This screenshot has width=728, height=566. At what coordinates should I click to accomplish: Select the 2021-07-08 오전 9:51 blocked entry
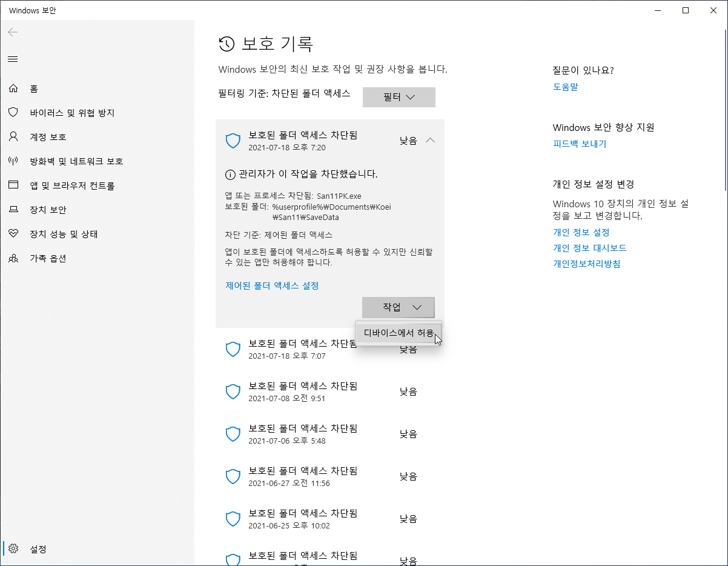coord(330,391)
